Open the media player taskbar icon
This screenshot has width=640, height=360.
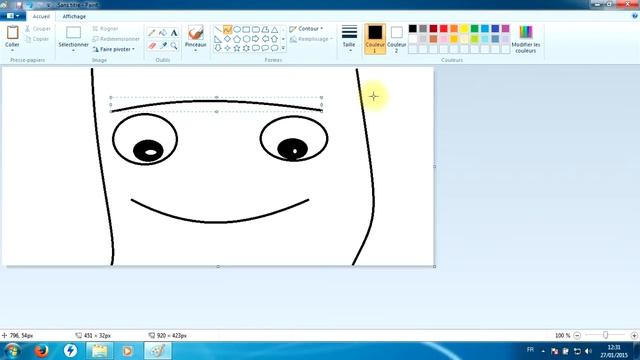point(127,351)
